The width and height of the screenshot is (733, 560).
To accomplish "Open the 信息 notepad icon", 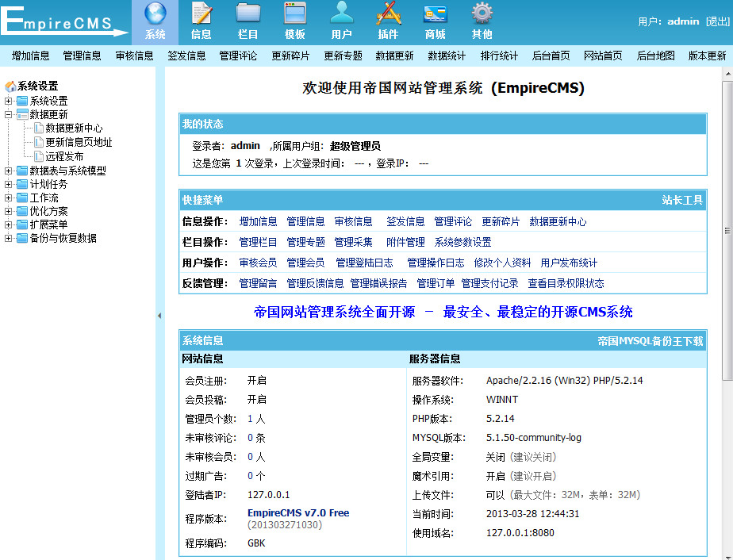I will [x=202, y=13].
